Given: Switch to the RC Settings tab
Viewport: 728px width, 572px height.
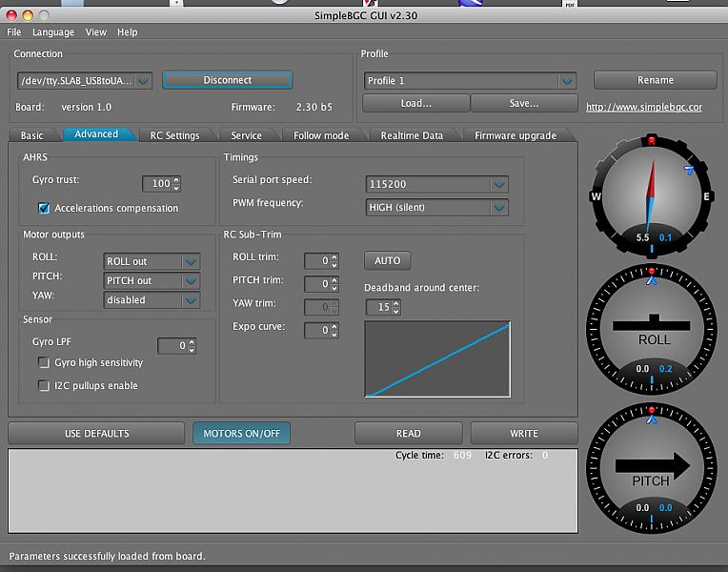Looking at the screenshot, I should tap(174, 135).
